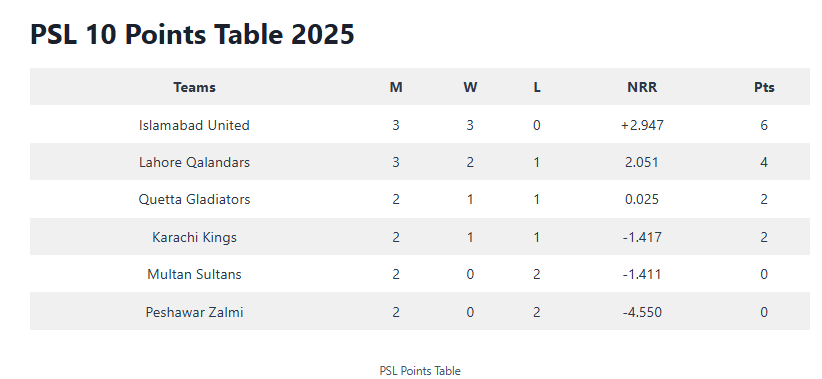Screen dimensions: 822x379
Task: Click Quetta Gladiators NRR 0.025
Action: (642, 199)
